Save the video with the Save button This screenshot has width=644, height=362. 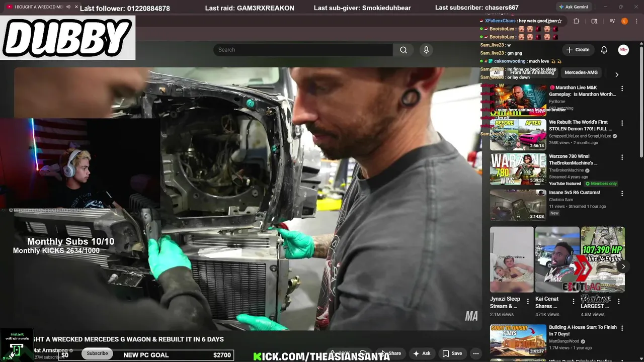pos(452,353)
